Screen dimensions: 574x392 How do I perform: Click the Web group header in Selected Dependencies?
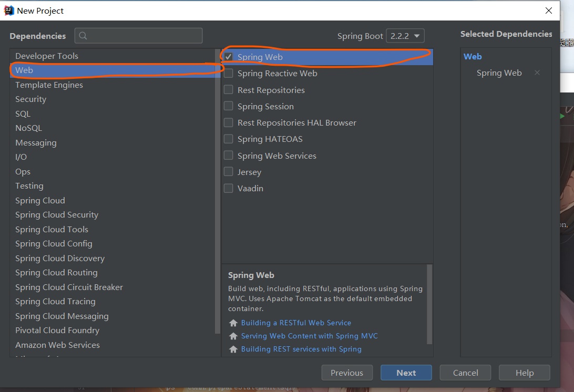[473, 56]
